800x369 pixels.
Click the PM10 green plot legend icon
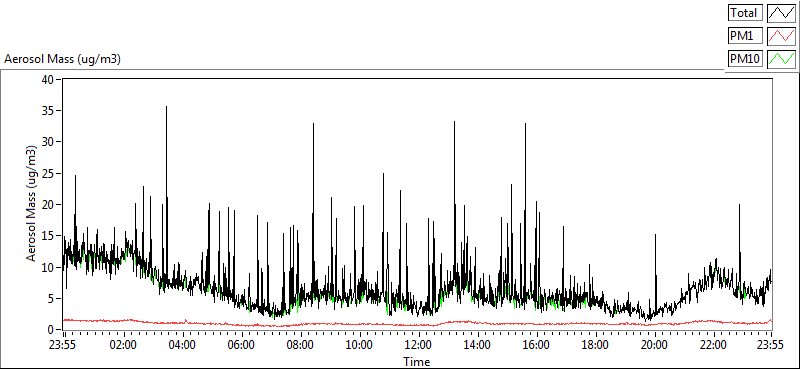(782, 59)
